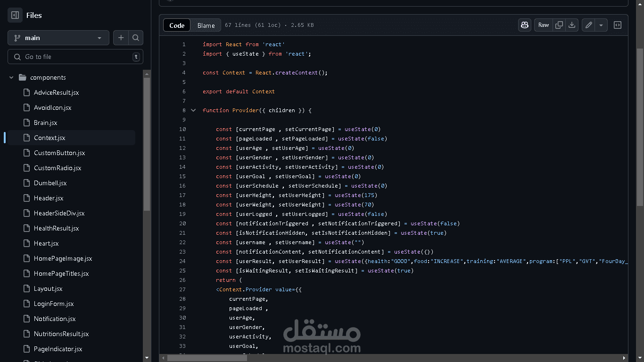Open the Copilot icon button

click(525, 25)
